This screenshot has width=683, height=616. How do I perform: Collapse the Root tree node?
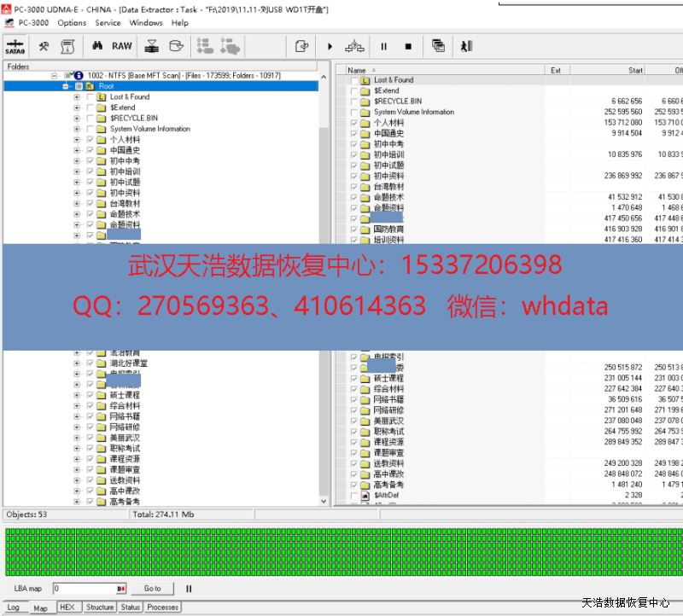pos(66,86)
